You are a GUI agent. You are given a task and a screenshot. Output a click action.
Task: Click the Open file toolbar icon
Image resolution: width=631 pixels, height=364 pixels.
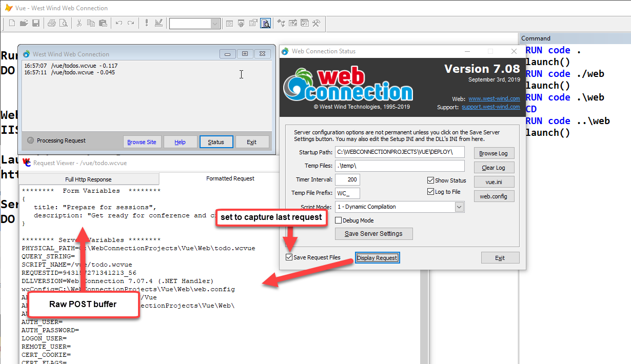(24, 23)
